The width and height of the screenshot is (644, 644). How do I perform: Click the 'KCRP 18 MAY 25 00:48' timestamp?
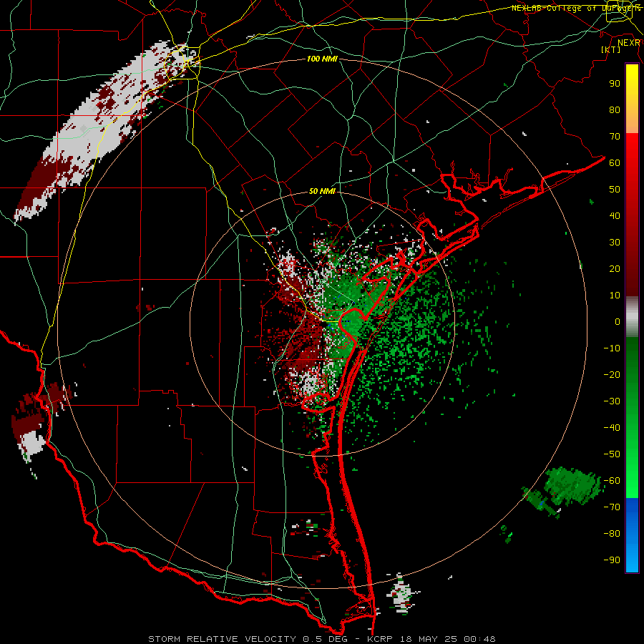point(431,639)
